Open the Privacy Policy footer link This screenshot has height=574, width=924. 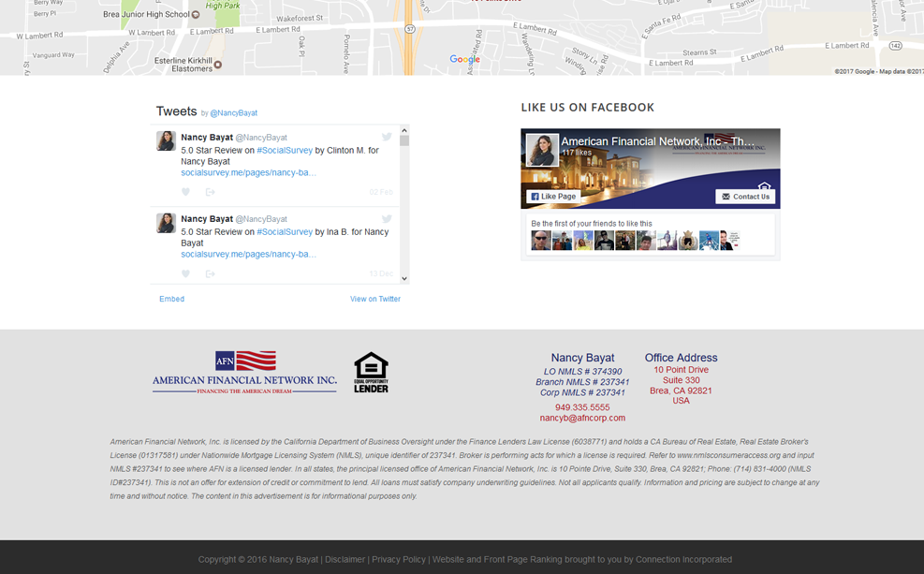[x=399, y=559]
